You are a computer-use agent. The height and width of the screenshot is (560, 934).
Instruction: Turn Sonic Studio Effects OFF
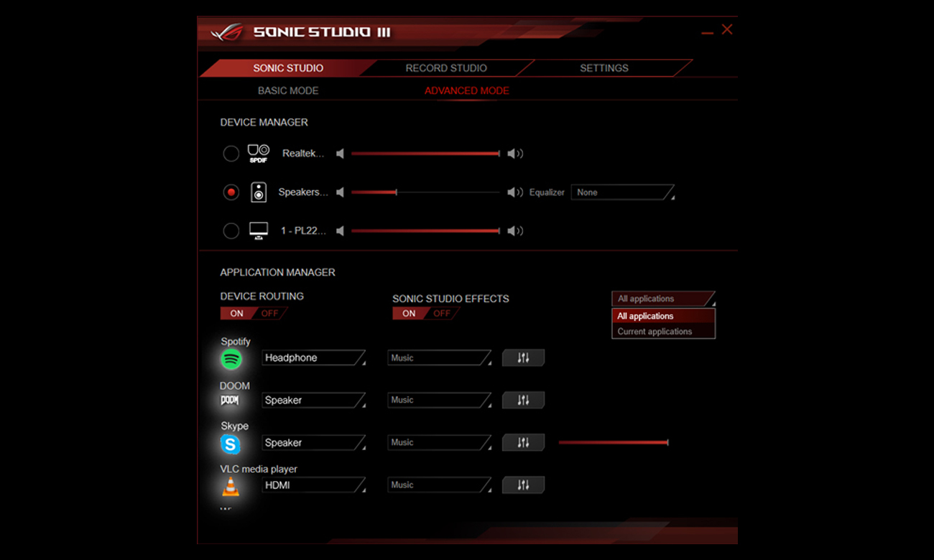point(442,314)
